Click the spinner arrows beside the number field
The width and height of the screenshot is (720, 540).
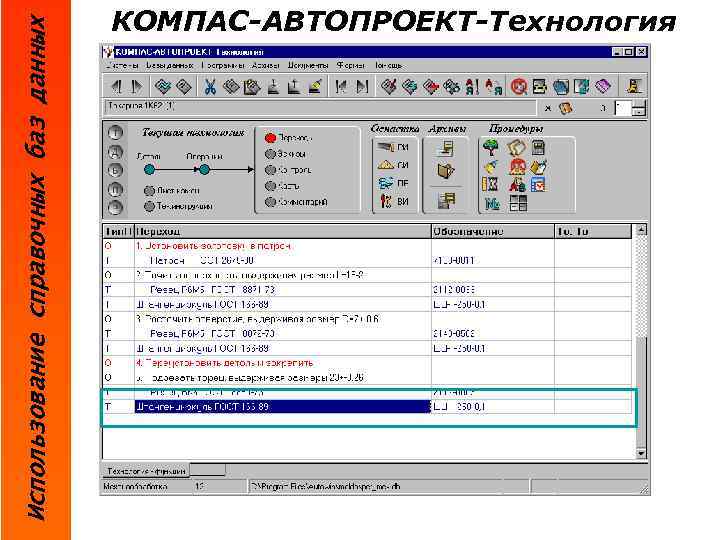pos(639,109)
